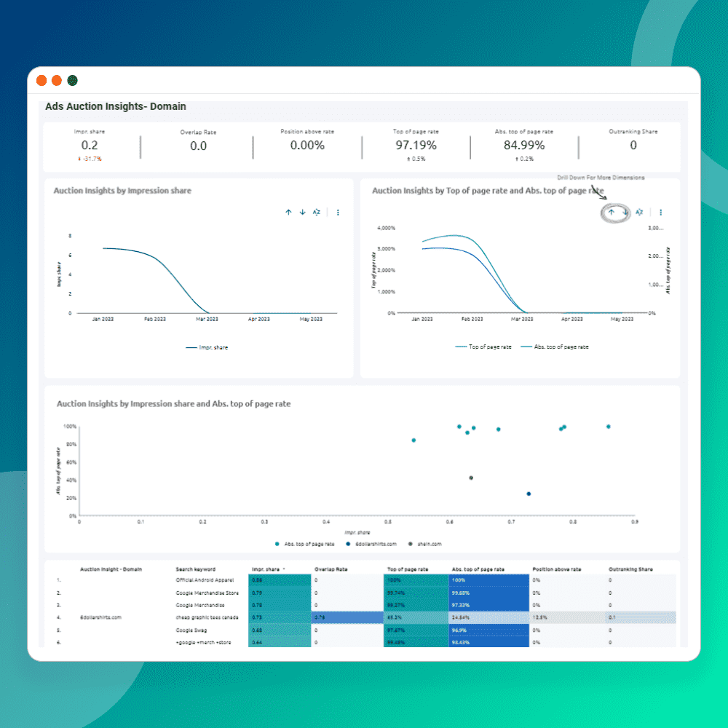Click the 96.9% Abs. top of page rate cell
The height and width of the screenshot is (728, 728).
[x=489, y=630]
